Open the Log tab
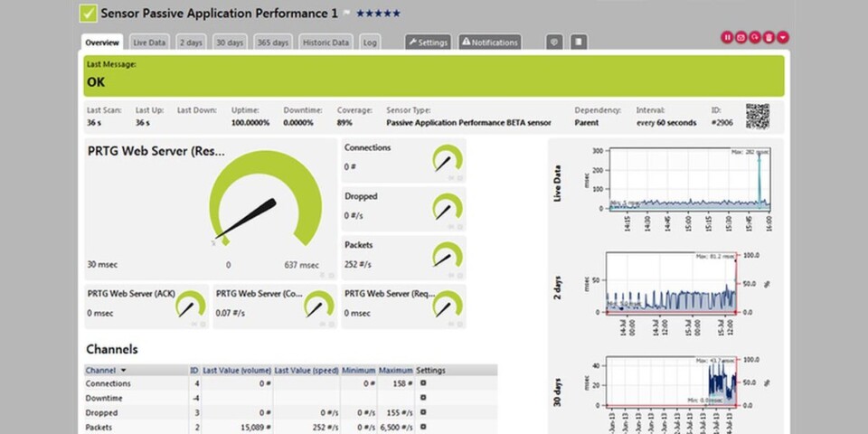 [370, 42]
